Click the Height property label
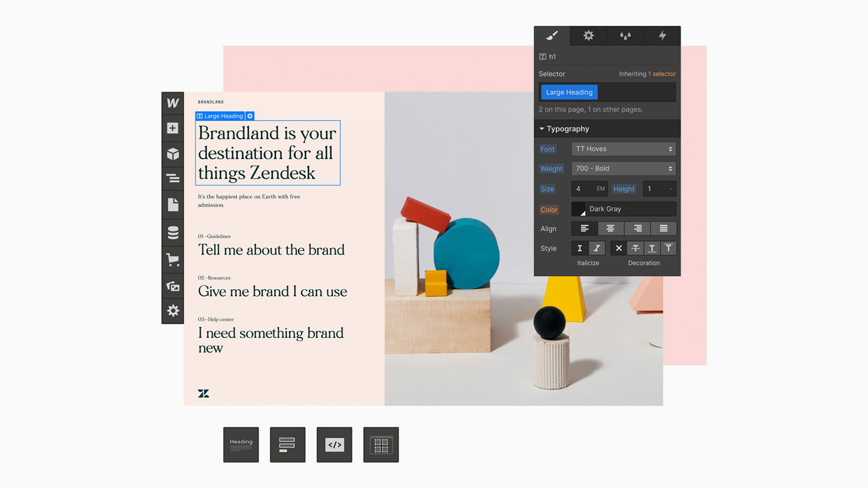Viewport: 868px width, 488px height. pos(624,189)
